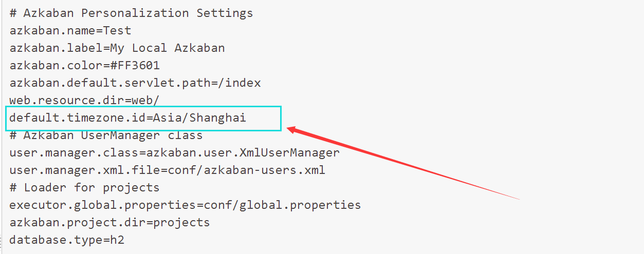
Task: Click the database.type=h2 line
Action: pyautogui.click(x=67, y=240)
